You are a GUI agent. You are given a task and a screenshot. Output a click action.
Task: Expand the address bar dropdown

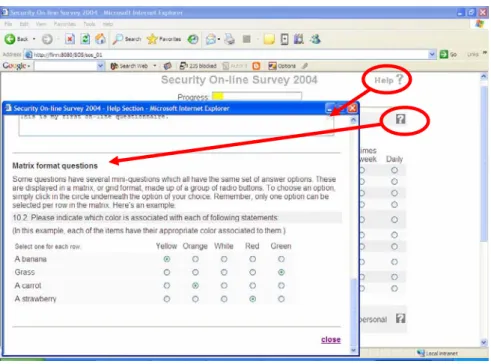point(432,54)
